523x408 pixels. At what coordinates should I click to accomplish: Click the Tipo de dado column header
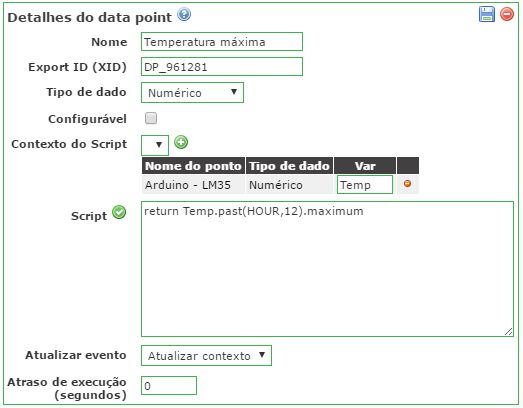coord(289,166)
